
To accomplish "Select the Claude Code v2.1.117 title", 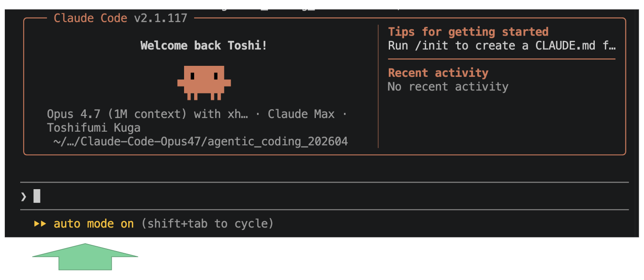I will (120, 18).
